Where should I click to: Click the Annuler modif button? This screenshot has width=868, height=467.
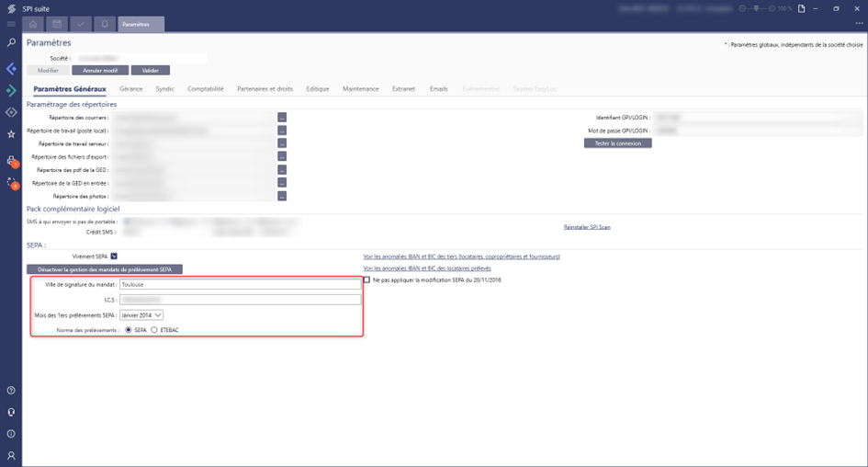click(100, 71)
